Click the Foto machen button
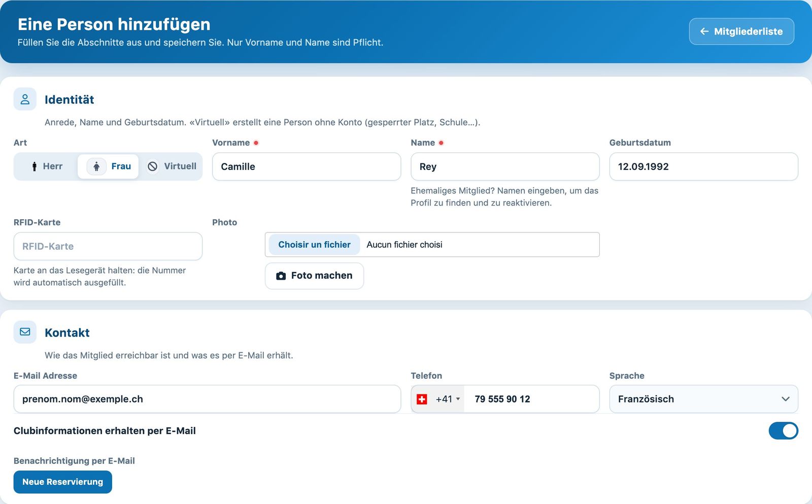This screenshot has height=504, width=812. pos(314,276)
